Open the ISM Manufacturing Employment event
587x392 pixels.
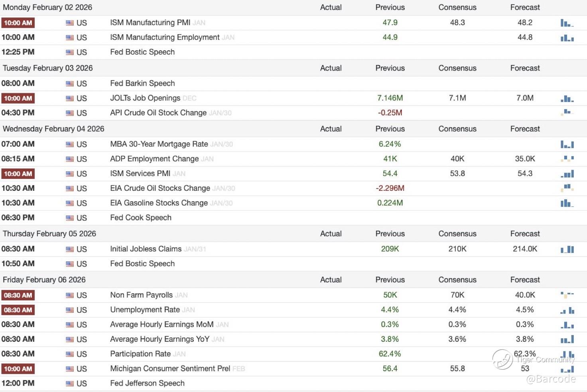(165, 37)
